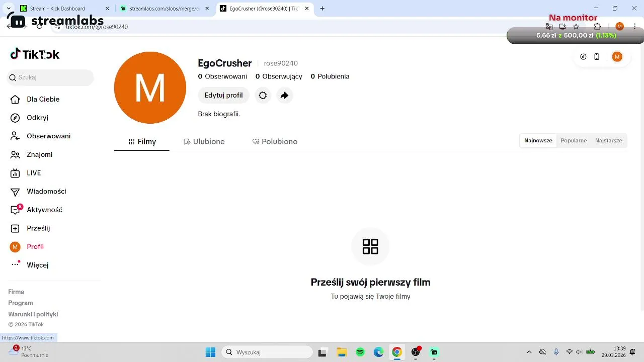The height and width of the screenshot is (362, 644).
Task: Click the Obserwujący followers count
Action: (x=279, y=76)
